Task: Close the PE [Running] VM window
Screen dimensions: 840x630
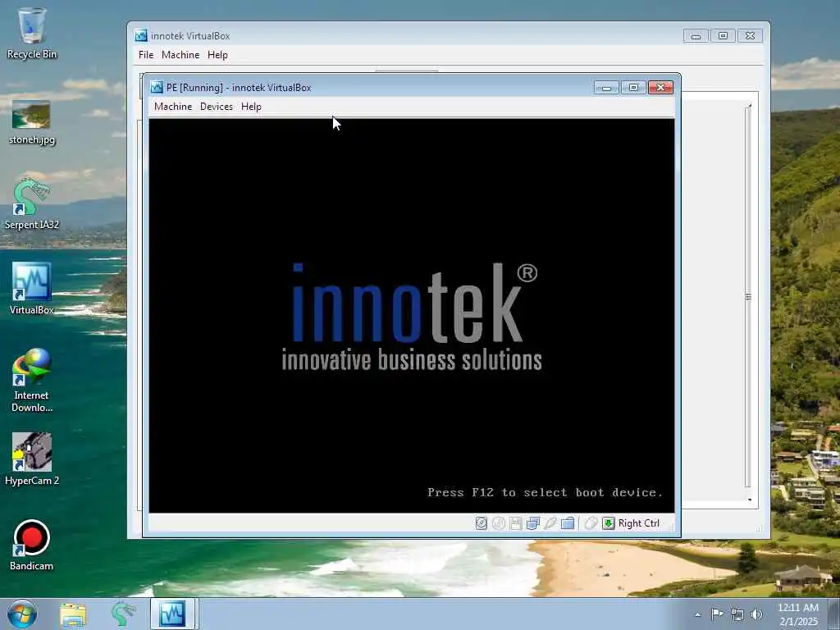Action: click(x=660, y=87)
